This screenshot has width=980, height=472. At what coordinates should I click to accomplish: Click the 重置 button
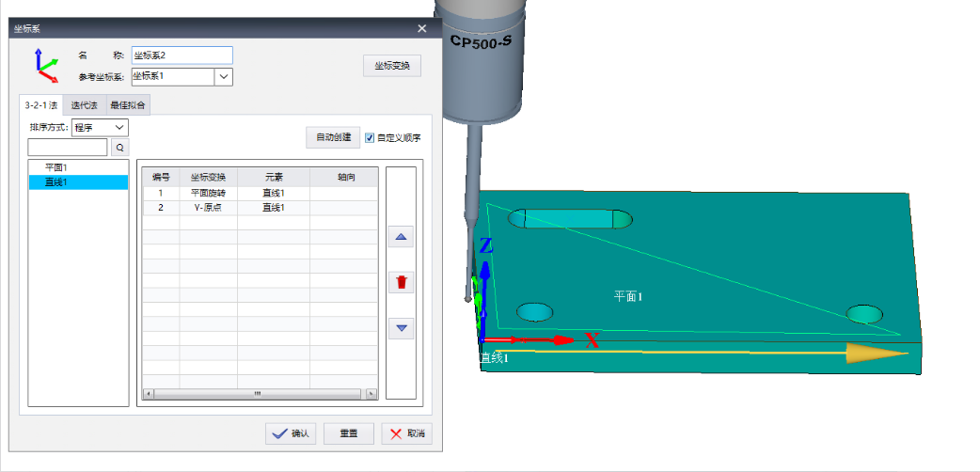pyautogui.click(x=349, y=433)
